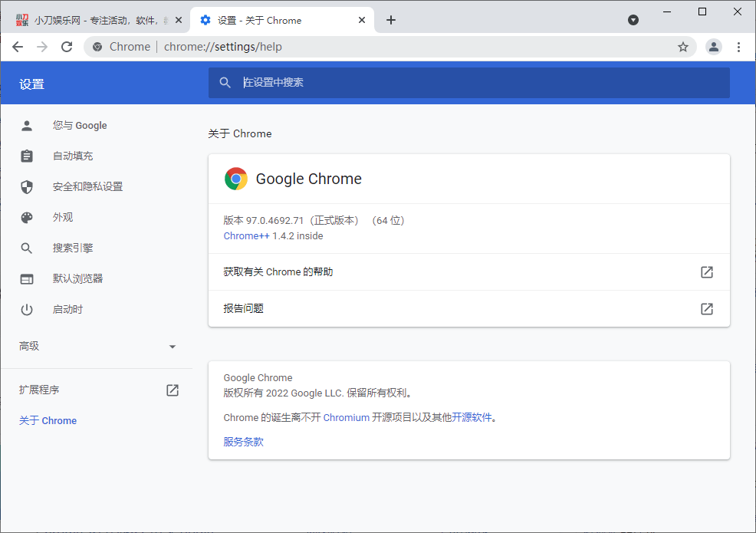This screenshot has width=756, height=533.
Task: Open the Chromium open source project link
Action: (346, 418)
